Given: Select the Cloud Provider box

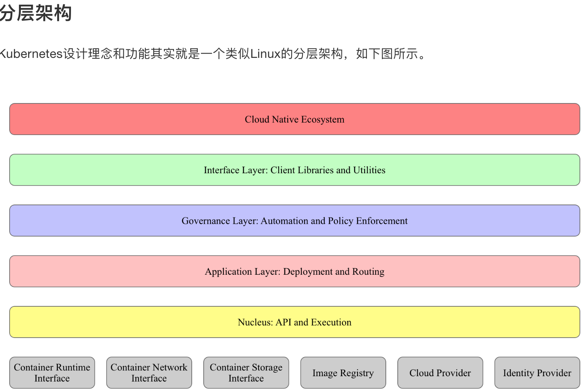Looking at the screenshot, I should point(440,373).
